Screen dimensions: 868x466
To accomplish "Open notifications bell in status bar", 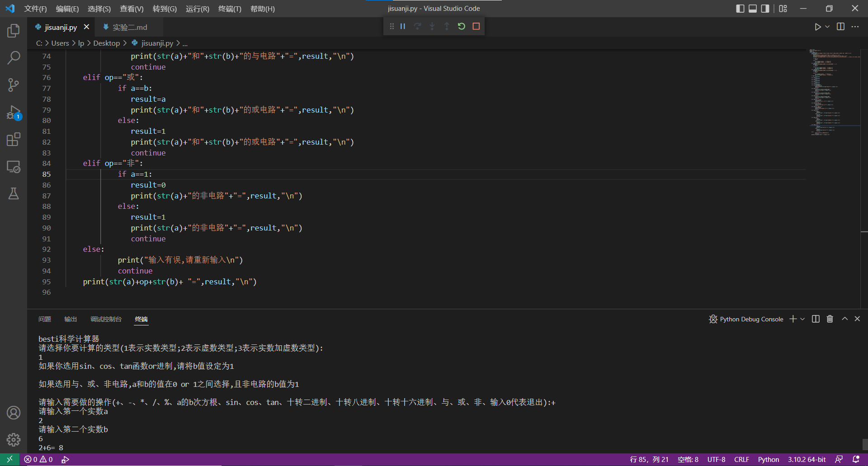I will point(856,459).
